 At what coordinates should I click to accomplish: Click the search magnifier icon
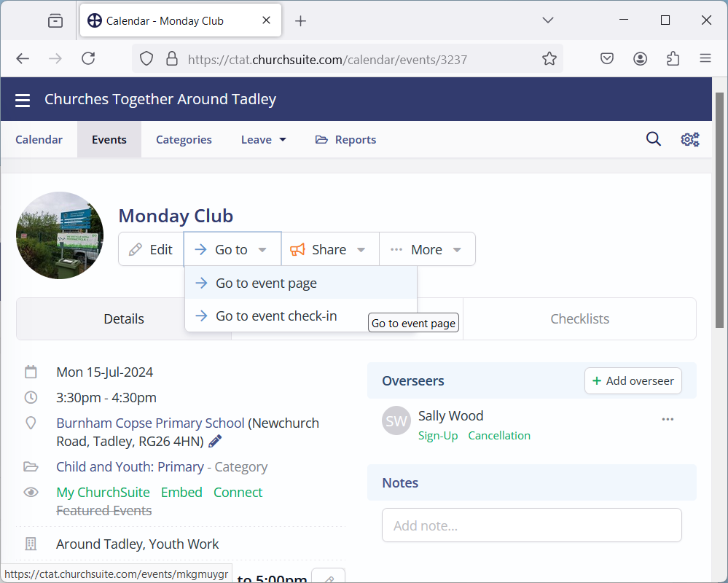[x=653, y=138]
